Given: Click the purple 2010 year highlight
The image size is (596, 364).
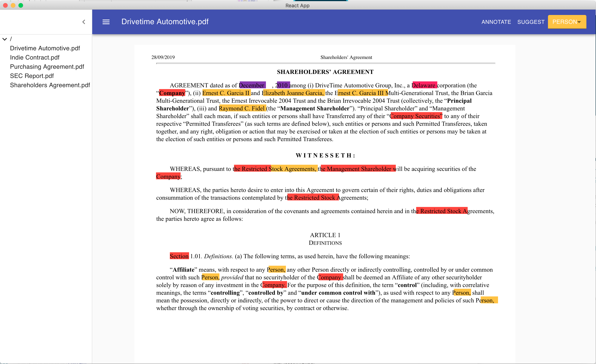Looking at the screenshot, I should [x=283, y=85].
